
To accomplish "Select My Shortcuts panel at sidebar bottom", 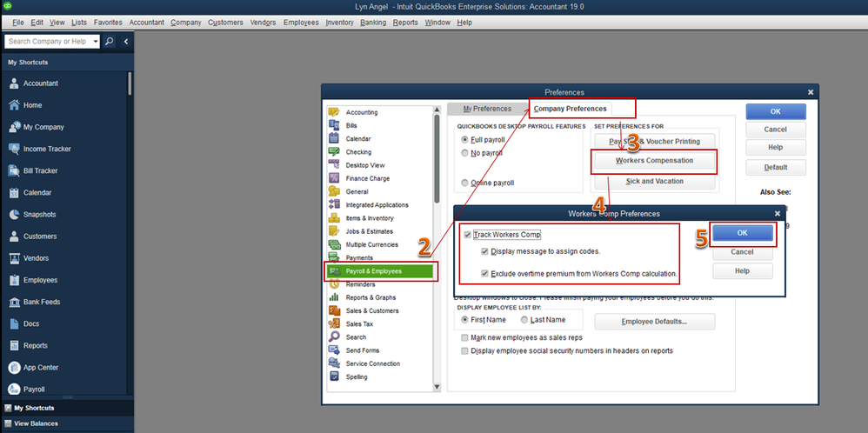I will pos(34,408).
